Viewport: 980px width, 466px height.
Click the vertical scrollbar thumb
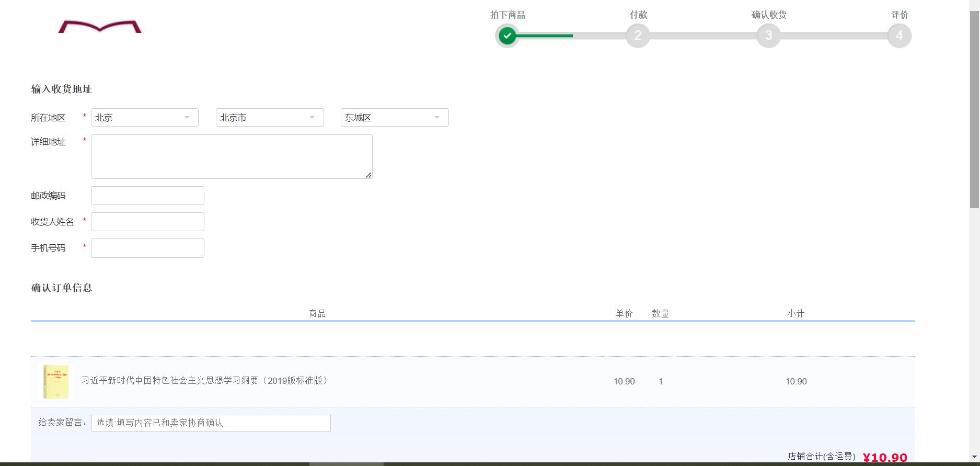click(x=975, y=109)
